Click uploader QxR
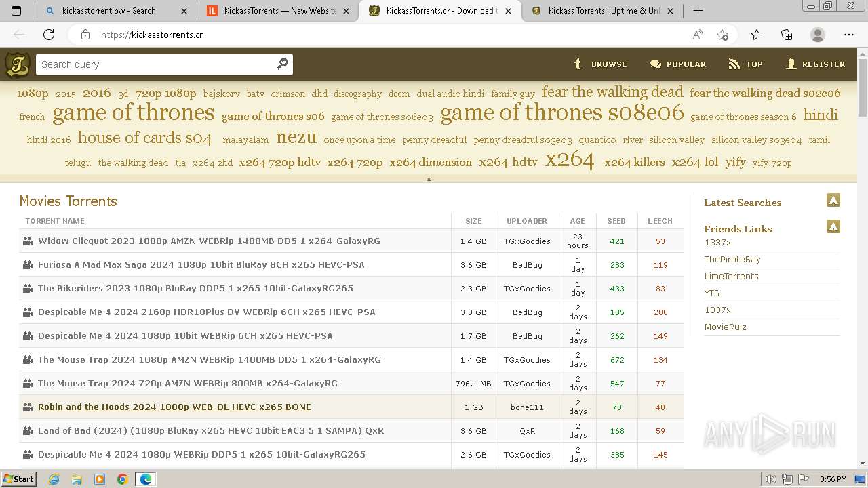This screenshot has width=868, height=488. coord(527,431)
